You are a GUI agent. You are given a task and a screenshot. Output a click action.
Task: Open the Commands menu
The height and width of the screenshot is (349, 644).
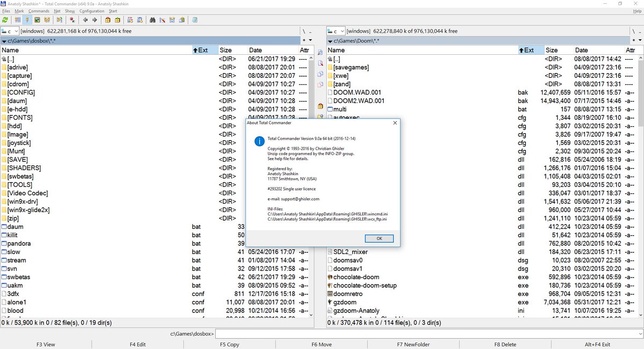(39, 11)
